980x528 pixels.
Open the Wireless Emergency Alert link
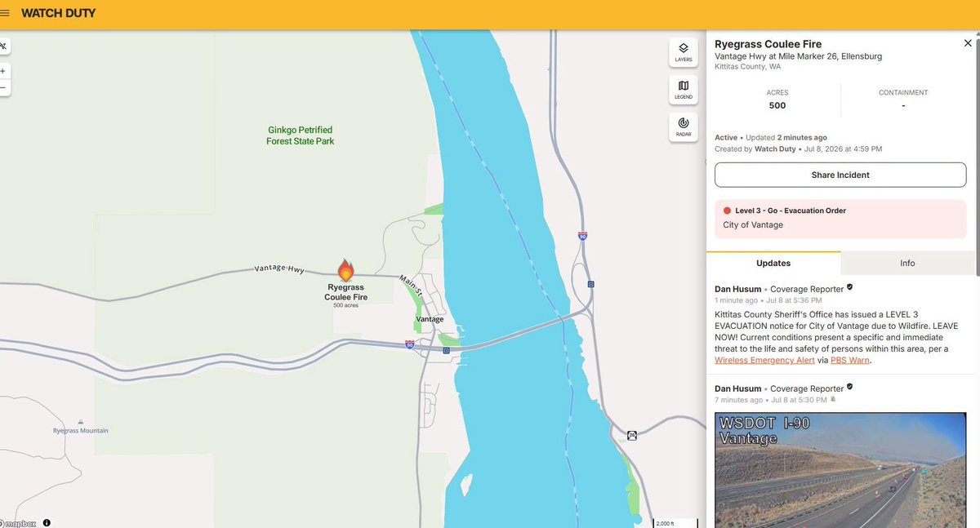pos(764,360)
